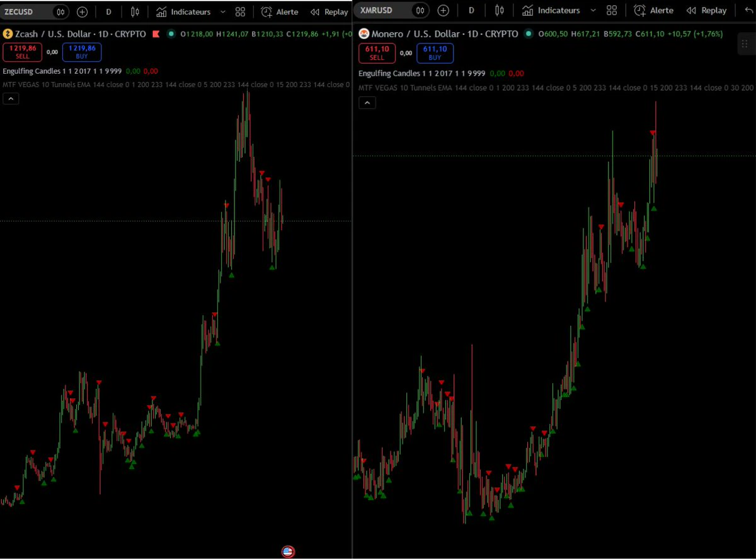Click the compare icon inside the XMRUSD box
The width and height of the screenshot is (756, 559).
[x=420, y=11]
